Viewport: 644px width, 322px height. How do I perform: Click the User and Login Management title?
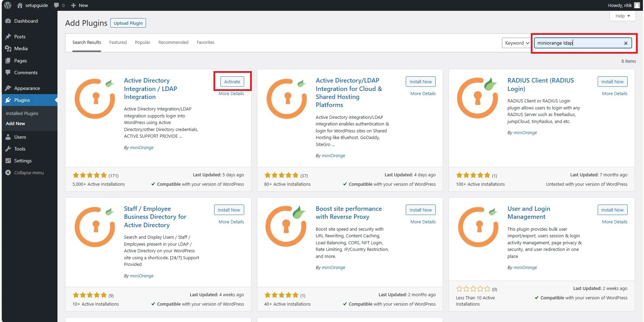coord(529,213)
